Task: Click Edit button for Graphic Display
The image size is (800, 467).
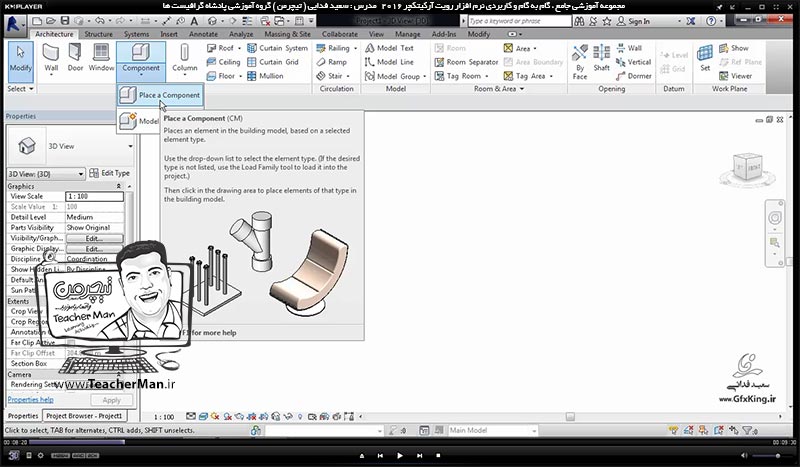Action: pyautogui.click(x=94, y=249)
